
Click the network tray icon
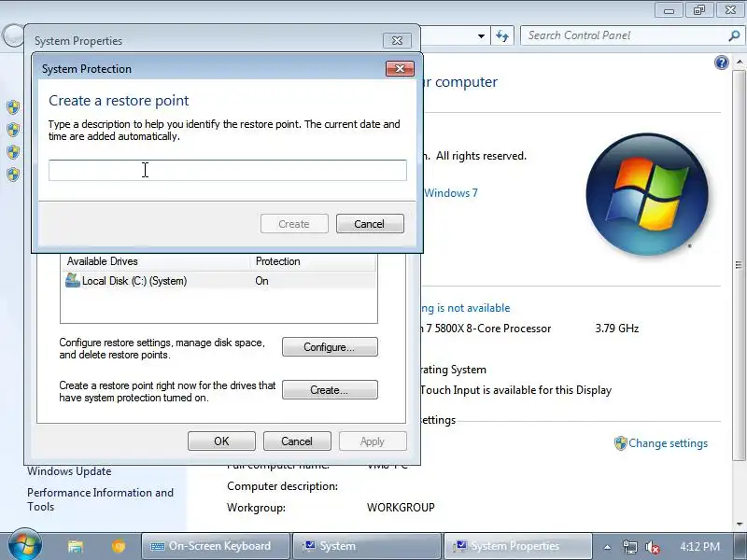629,547
